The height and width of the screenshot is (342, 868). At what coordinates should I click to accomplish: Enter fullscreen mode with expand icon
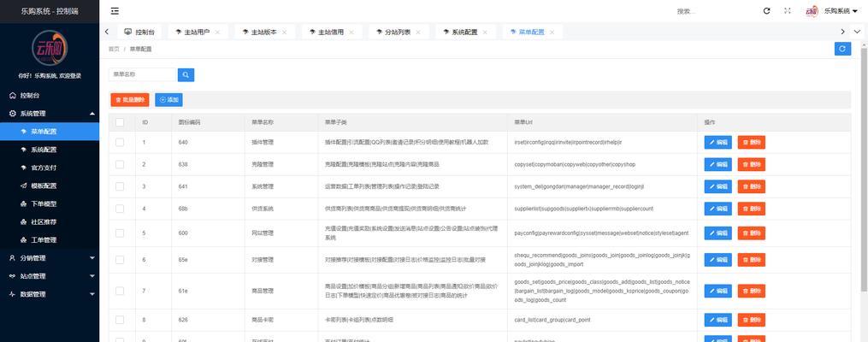[x=788, y=10]
